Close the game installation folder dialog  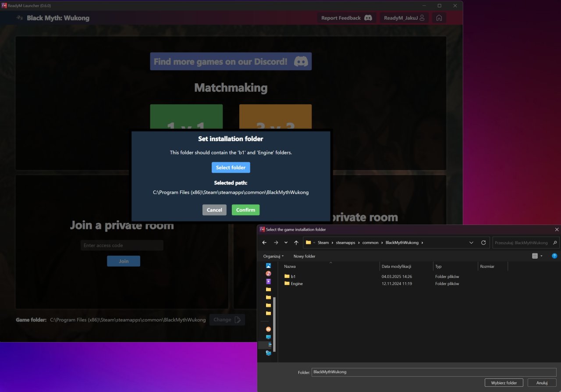(557, 229)
